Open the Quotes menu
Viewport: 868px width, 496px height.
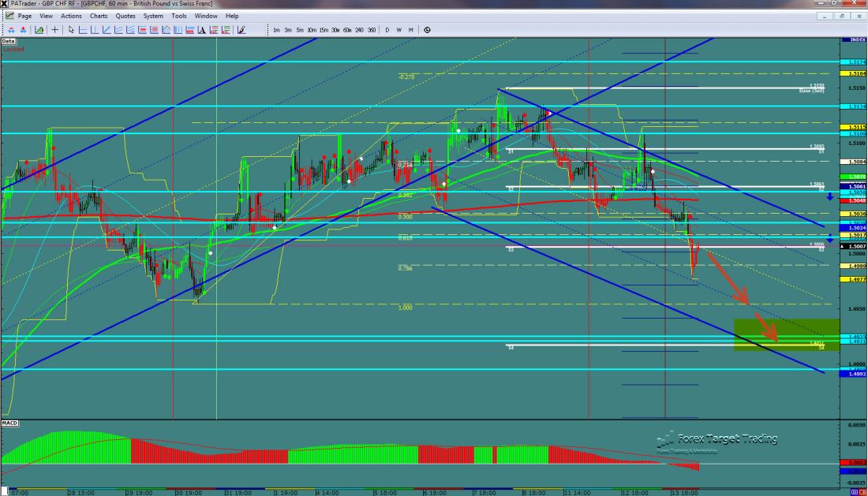pos(125,16)
